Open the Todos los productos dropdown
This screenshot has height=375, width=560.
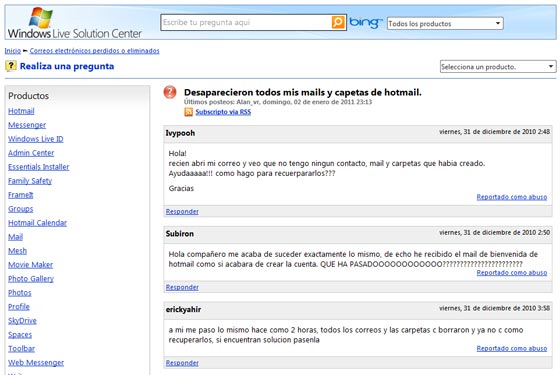445,24
